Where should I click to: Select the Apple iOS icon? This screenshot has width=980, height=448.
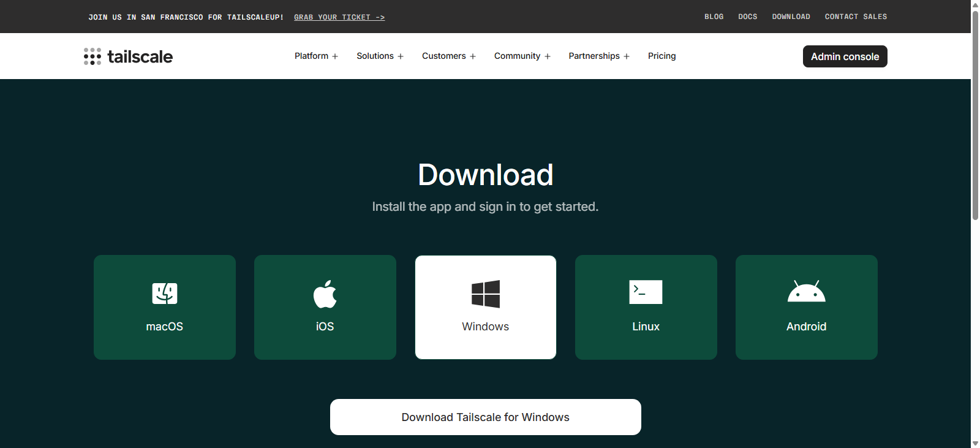[x=325, y=294]
